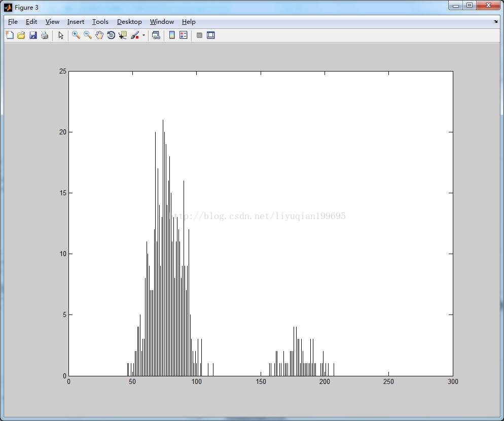Enable the Data Cursor tool

click(123, 35)
